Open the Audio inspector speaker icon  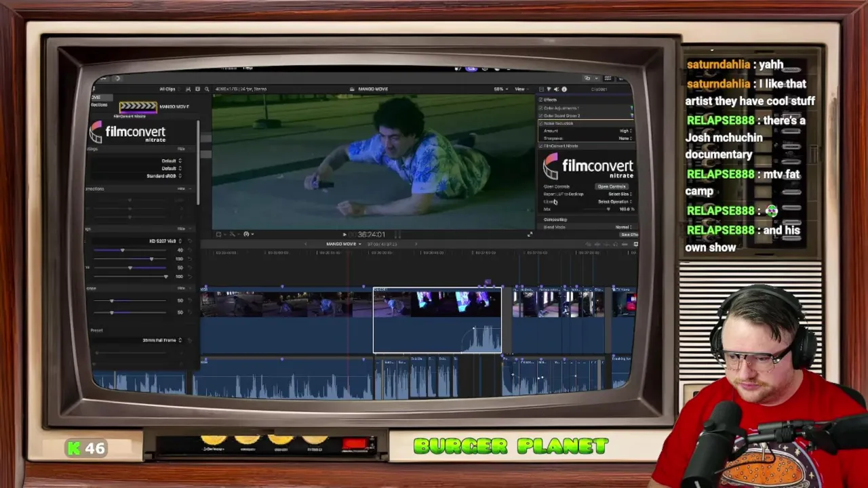point(556,89)
